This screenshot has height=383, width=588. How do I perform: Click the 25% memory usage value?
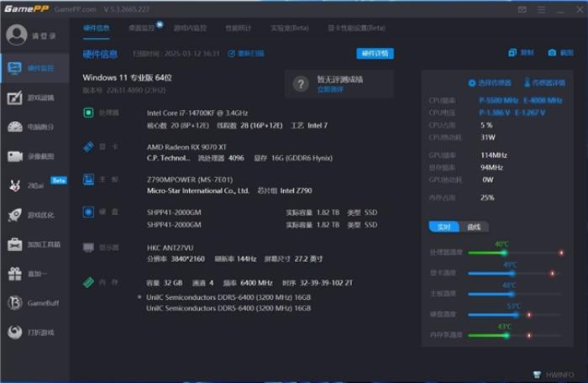coord(487,197)
